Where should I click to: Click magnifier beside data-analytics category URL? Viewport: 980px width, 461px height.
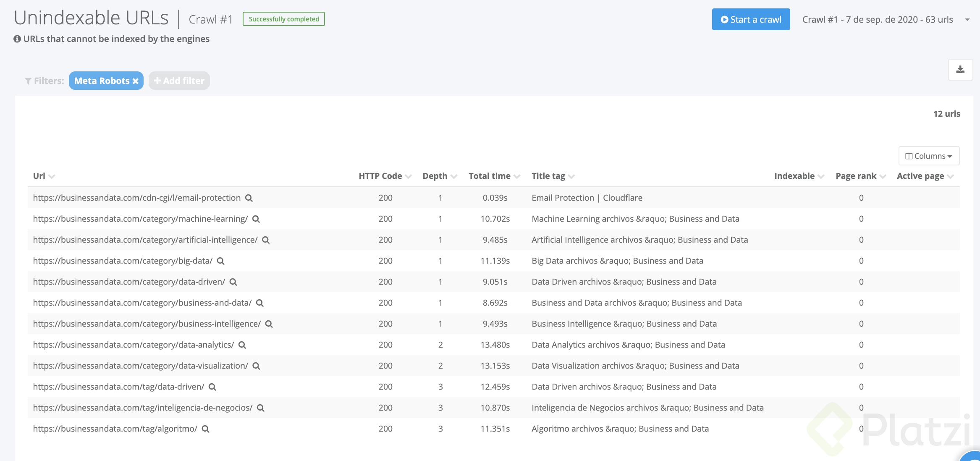[x=242, y=345]
